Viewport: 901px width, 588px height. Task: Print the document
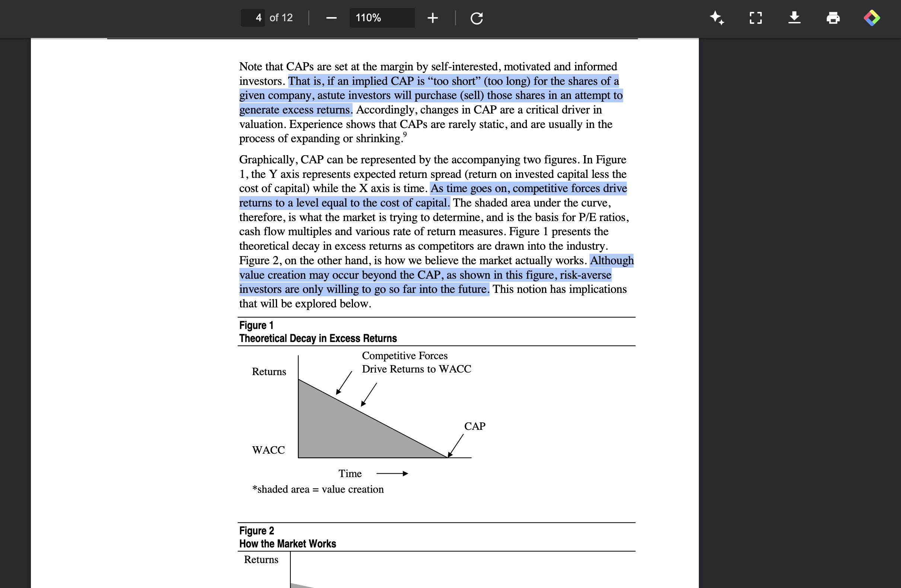(x=833, y=18)
